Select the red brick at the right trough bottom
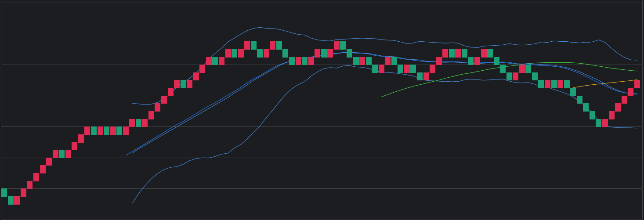The image size is (644, 220). point(605,123)
